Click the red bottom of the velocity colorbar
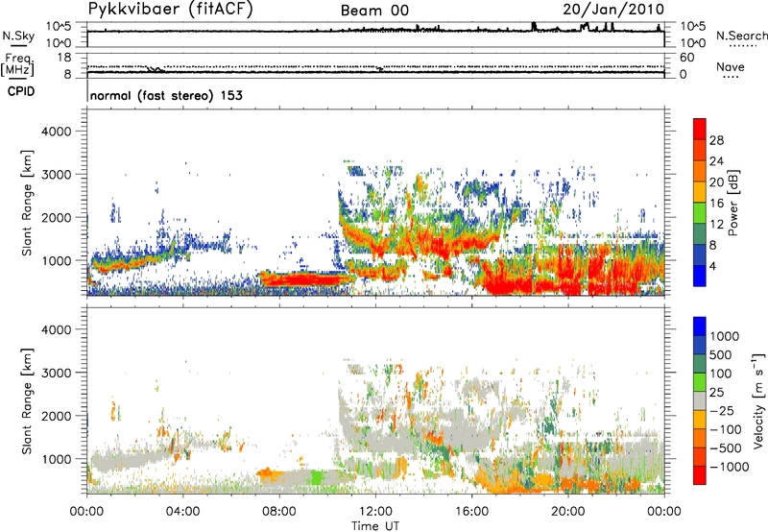 700,475
